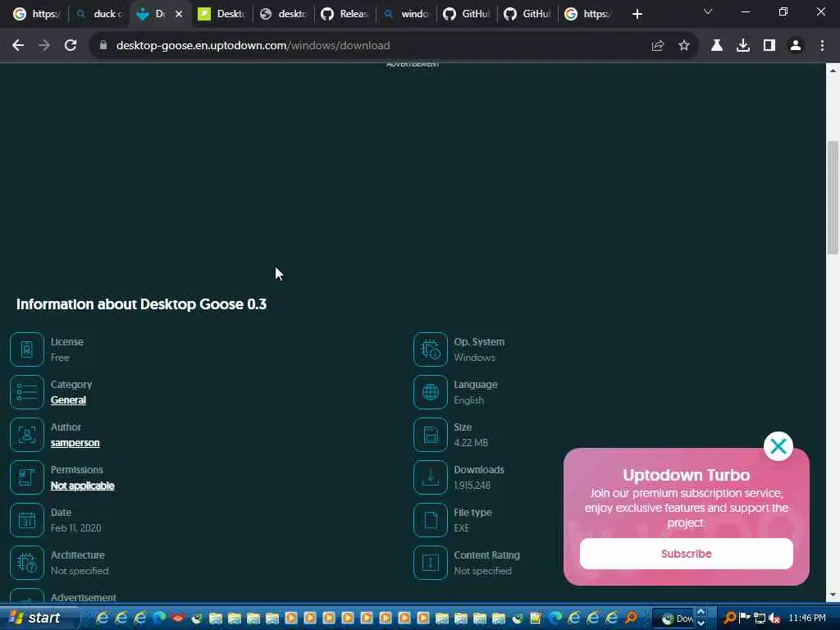Open Chrome Labs flask icon
This screenshot has height=630, width=840.
pos(717,46)
